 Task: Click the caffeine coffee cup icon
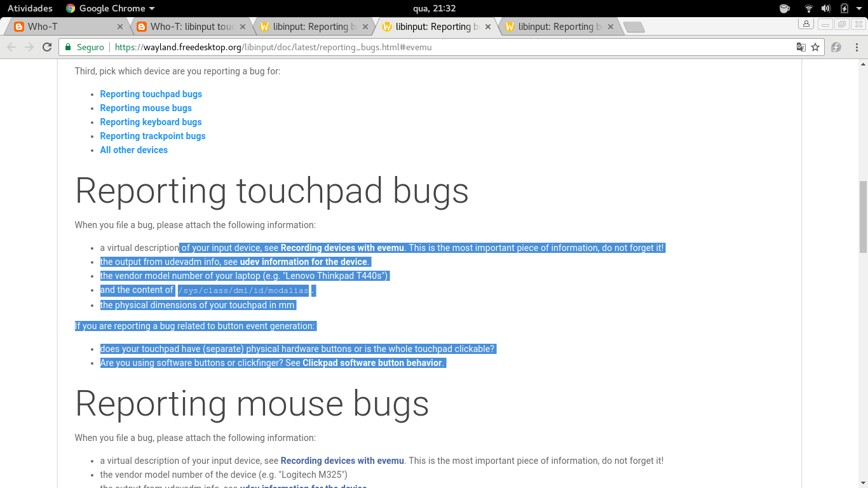click(x=784, y=8)
